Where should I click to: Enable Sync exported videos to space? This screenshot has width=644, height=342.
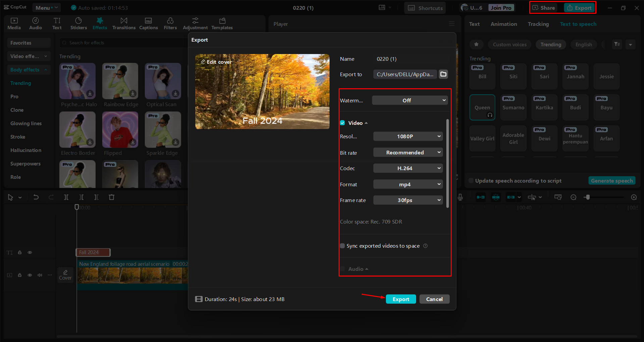point(342,246)
